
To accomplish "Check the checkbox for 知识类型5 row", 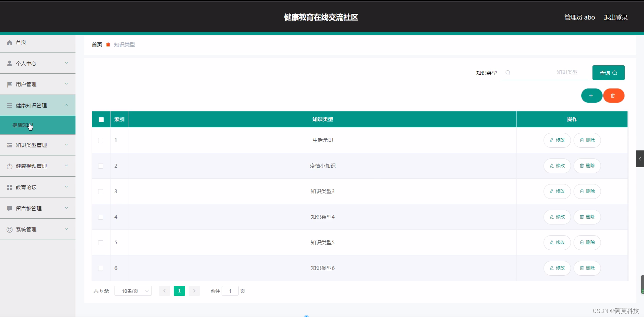I will click(100, 243).
